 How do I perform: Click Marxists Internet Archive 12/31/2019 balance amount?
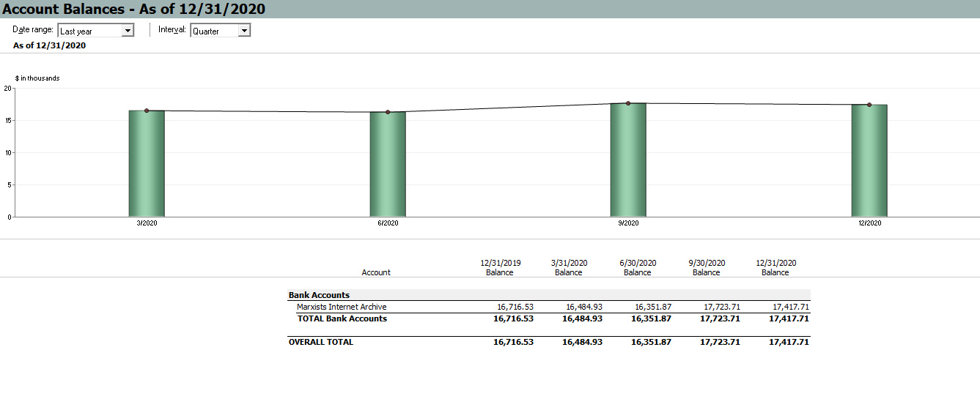pyautogui.click(x=515, y=307)
